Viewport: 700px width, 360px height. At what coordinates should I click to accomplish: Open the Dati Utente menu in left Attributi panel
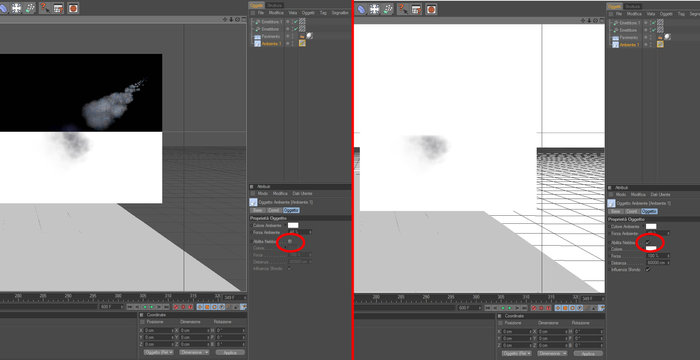pos(302,194)
